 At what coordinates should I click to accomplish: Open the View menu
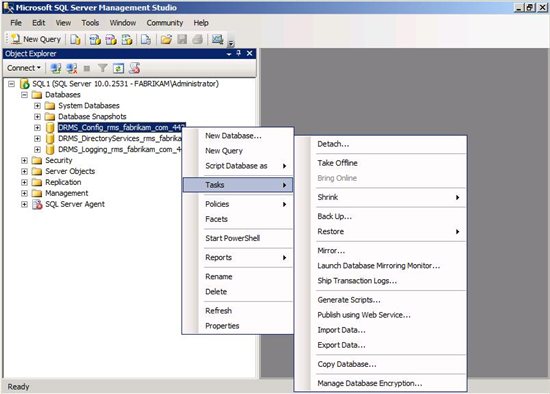(63, 23)
